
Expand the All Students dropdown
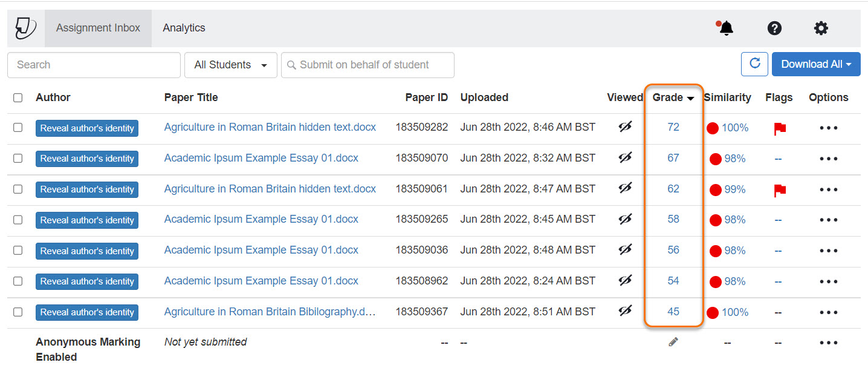point(230,65)
